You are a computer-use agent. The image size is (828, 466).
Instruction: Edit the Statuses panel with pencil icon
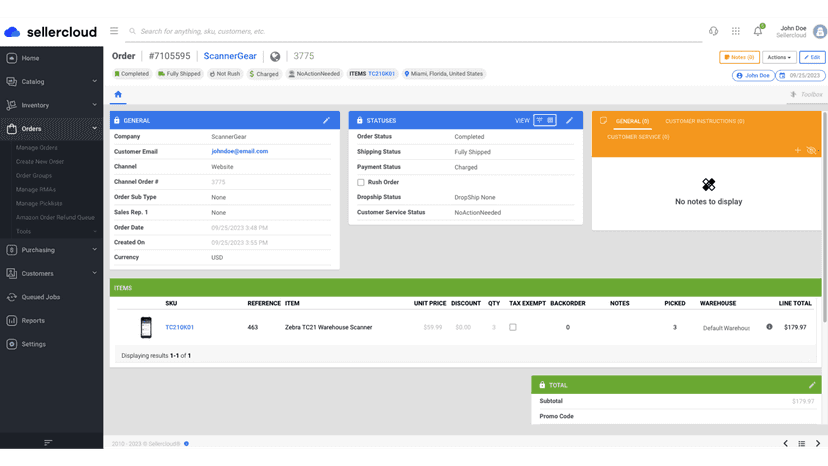pos(569,120)
